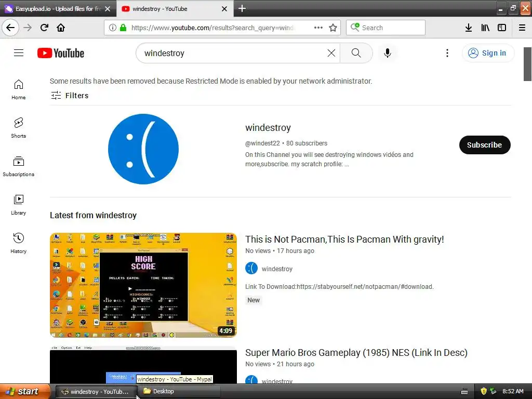Clear the windestroy search text with X
Screen dimensions: 532x399
(x=331, y=53)
